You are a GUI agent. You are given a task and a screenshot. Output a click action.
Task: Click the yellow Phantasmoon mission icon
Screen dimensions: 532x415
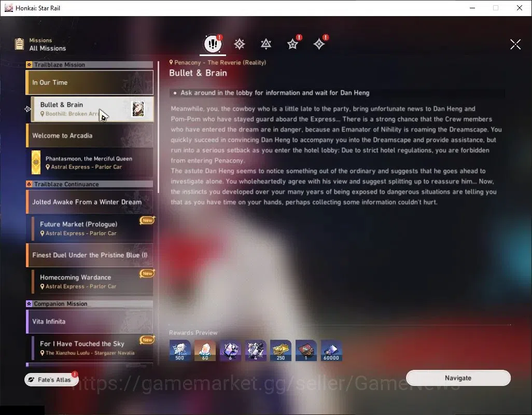click(36, 162)
